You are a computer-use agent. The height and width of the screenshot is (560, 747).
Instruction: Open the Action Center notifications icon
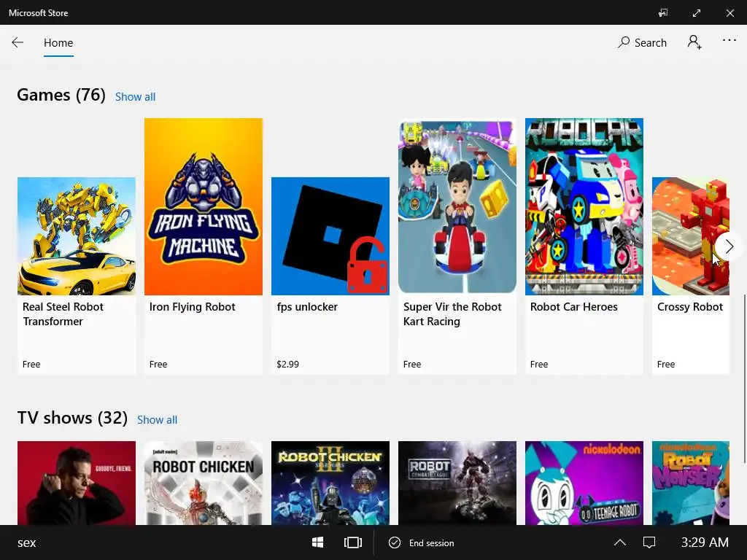649,542
